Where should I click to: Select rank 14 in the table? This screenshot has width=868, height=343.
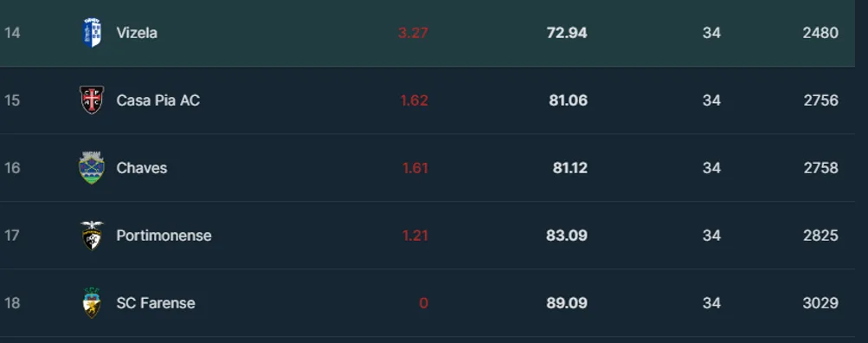point(12,33)
